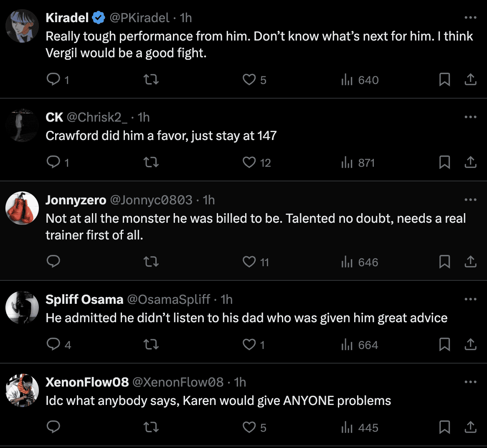Screen dimensions: 487x448
Task: Click Jonnyzero's boxing gloves avatar
Action: pyautogui.click(x=22, y=208)
